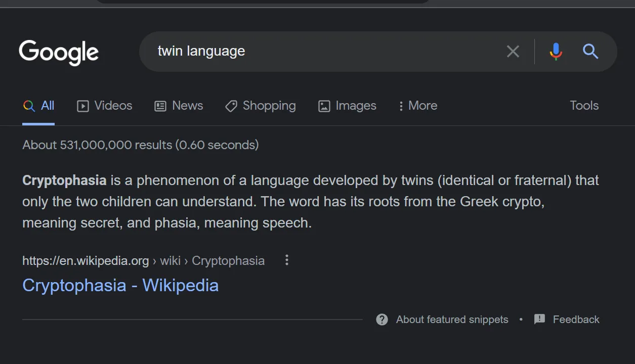Click the About featured snippets link
This screenshot has width=635, height=364.
pyautogui.click(x=452, y=320)
